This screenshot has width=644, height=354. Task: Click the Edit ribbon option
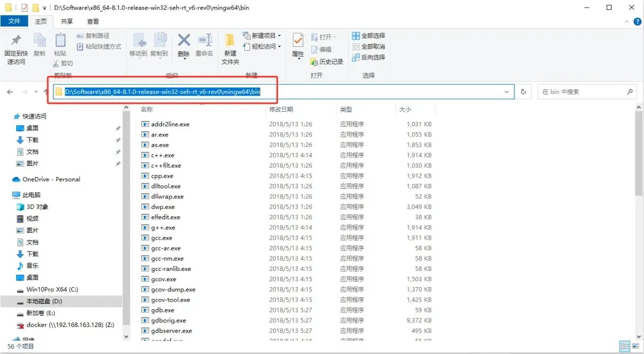(321, 50)
